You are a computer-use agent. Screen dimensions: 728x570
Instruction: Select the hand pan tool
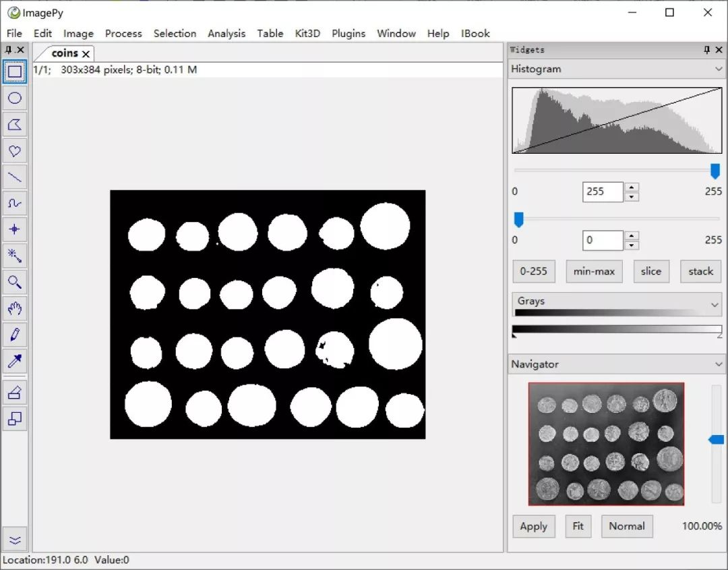coord(15,308)
